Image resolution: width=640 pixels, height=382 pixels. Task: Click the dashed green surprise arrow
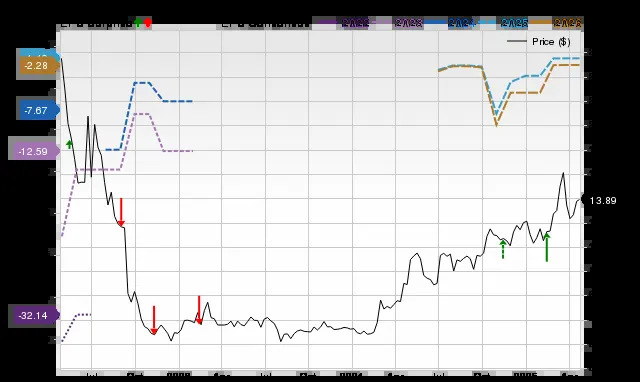pyautogui.click(x=503, y=249)
